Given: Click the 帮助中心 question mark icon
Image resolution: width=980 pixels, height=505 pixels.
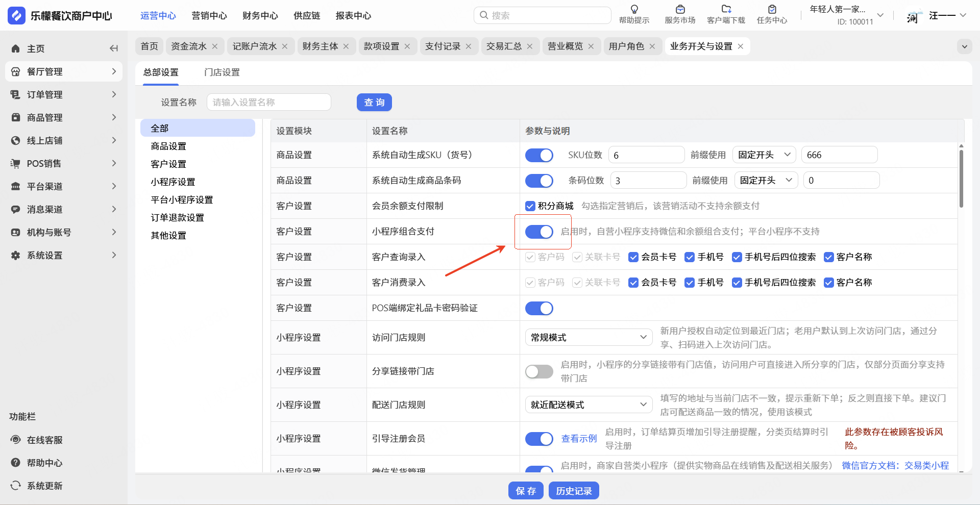Looking at the screenshot, I should pyautogui.click(x=16, y=463).
